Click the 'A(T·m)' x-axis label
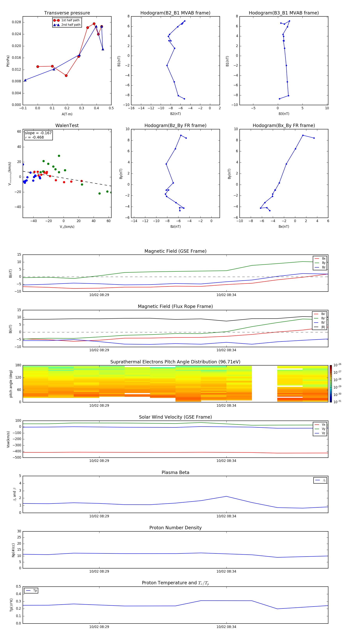This screenshot has width=351, height=644. click(x=67, y=114)
